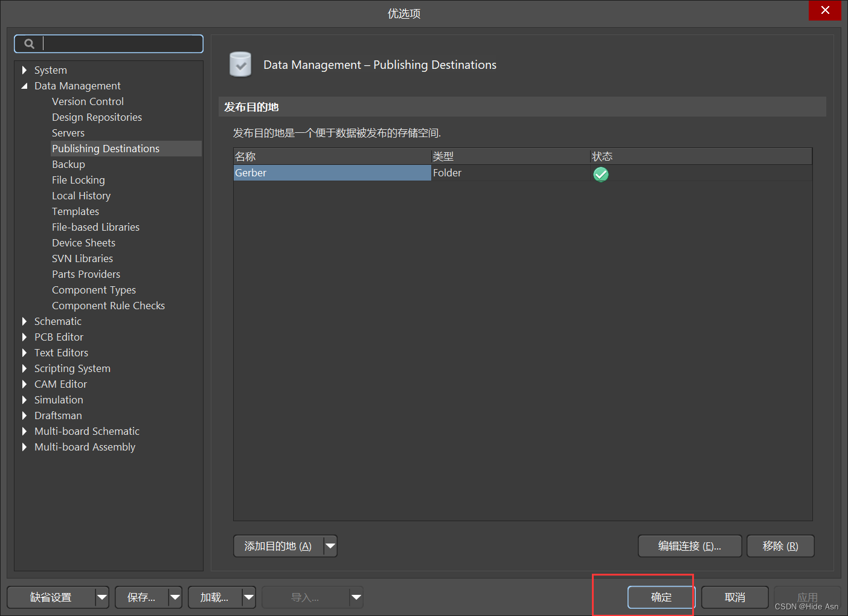
Task: Expand the Text Editors category arrow
Action: 24,353
